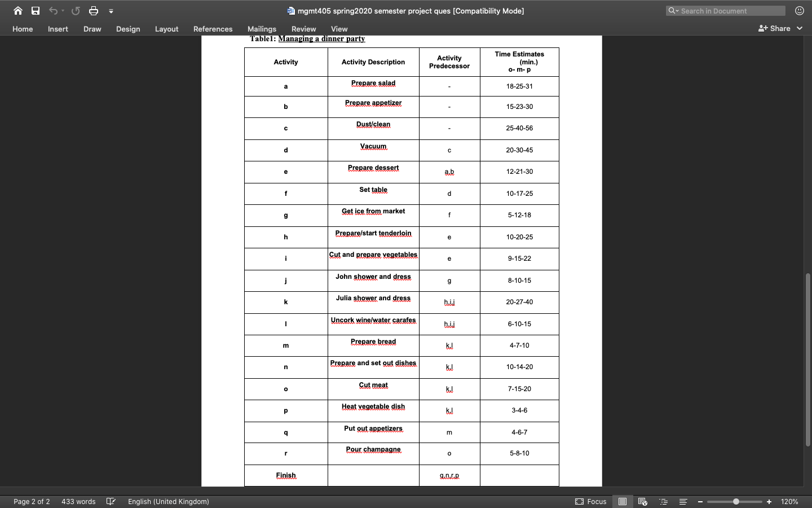Enable Focus mode
The width and height of the screenshot is (812, 508).
591,501
